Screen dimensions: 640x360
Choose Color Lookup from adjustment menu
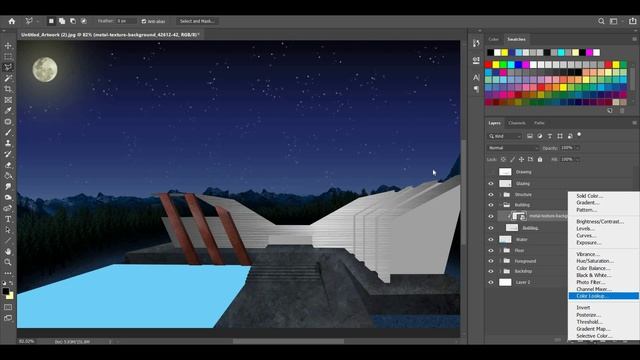pyautogui.click(x=604, y=296)
